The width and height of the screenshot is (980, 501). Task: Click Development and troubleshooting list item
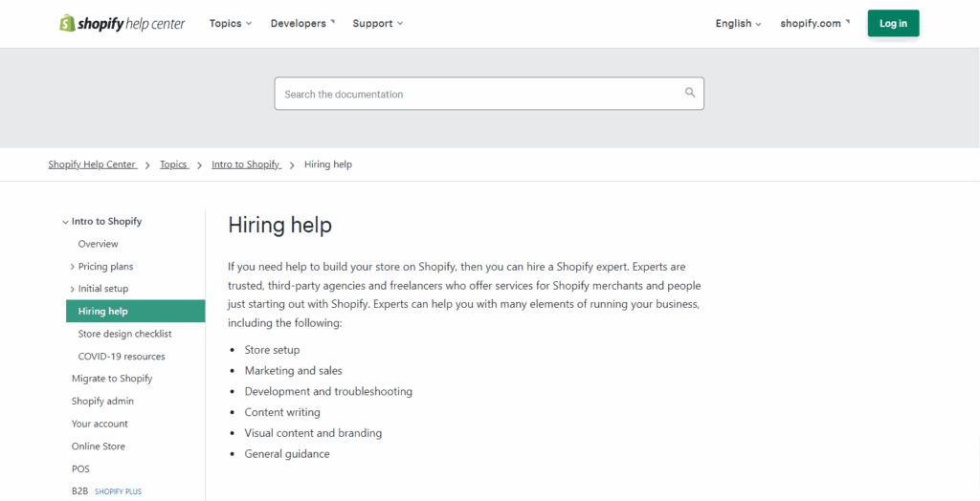pyautogui.click(x=328, y=392)
